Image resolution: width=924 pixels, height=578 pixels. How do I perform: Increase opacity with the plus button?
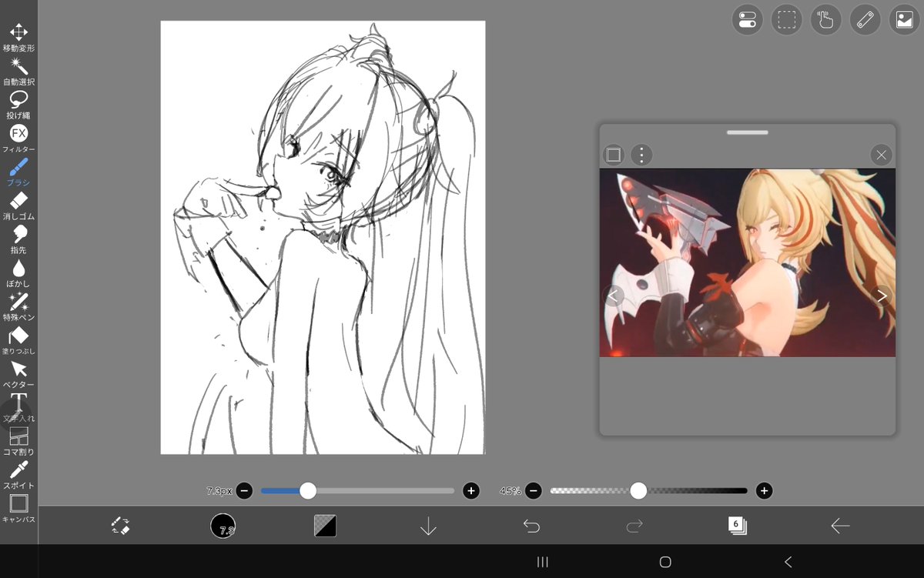pos(764,490)
